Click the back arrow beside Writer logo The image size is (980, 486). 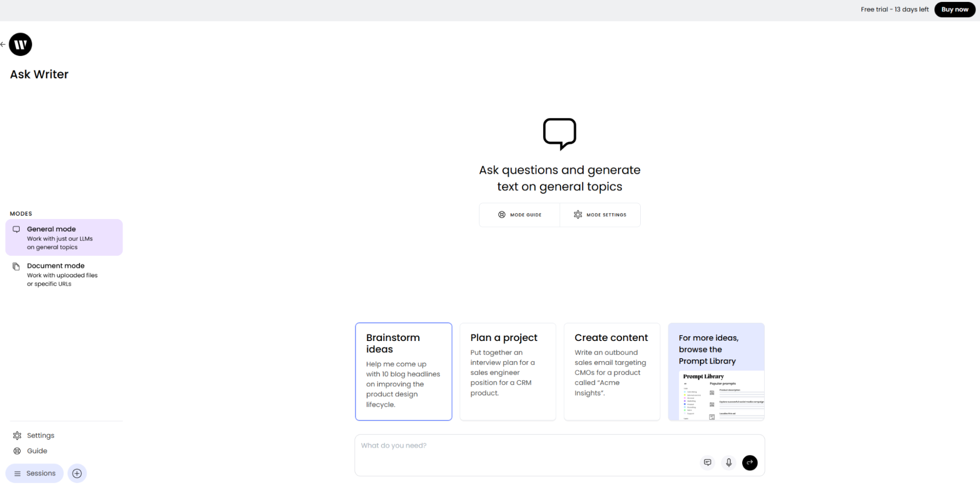3,45
